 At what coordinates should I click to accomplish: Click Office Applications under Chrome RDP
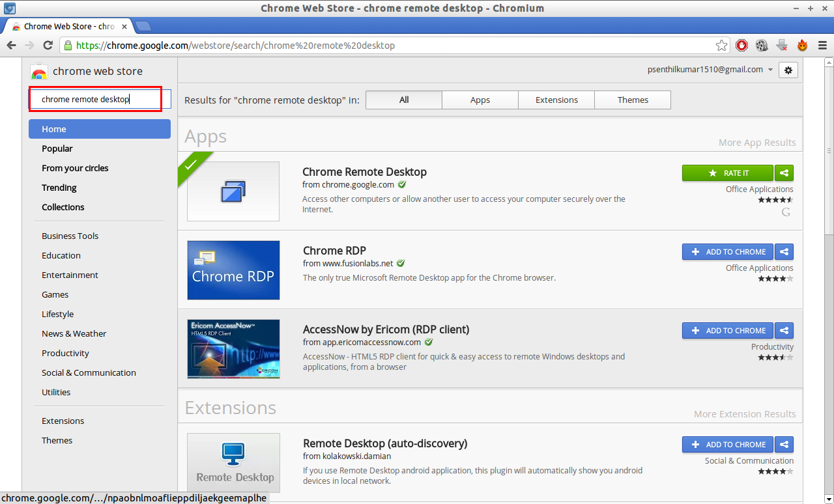pos(760,268)
